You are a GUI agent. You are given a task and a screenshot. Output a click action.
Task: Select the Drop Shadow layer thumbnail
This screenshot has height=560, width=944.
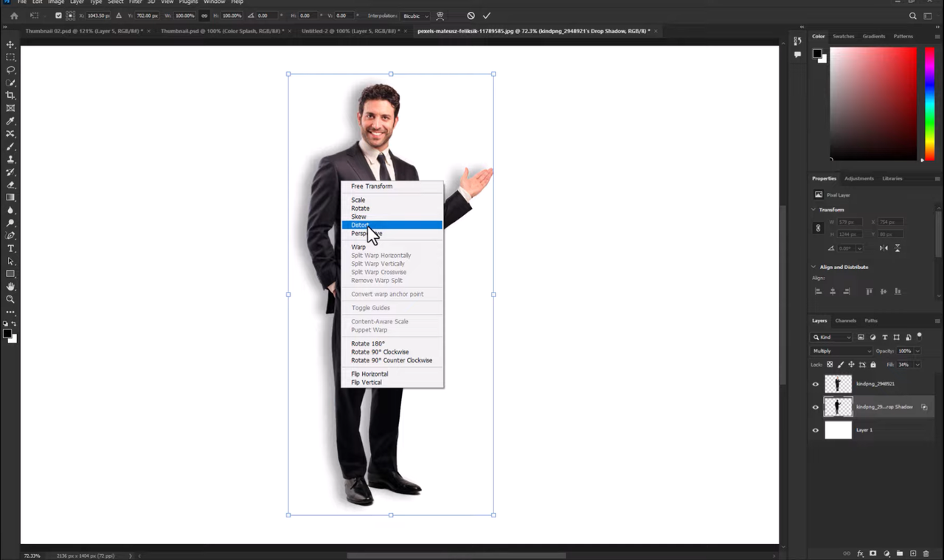pyautogui.click(x=838, y=407)
